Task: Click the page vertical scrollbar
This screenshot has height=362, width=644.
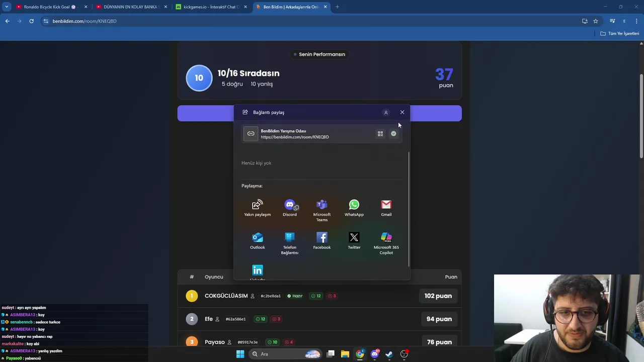Action: click(641, 117)
